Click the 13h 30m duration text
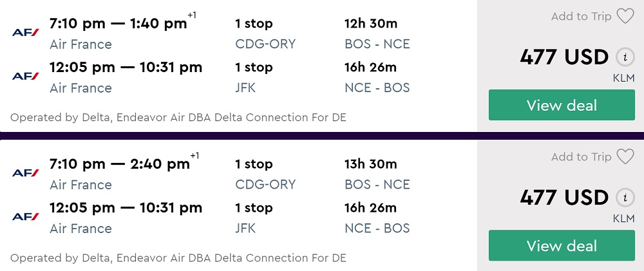The height and width of the screenshot is (271, 644). [x=371, y=164]
